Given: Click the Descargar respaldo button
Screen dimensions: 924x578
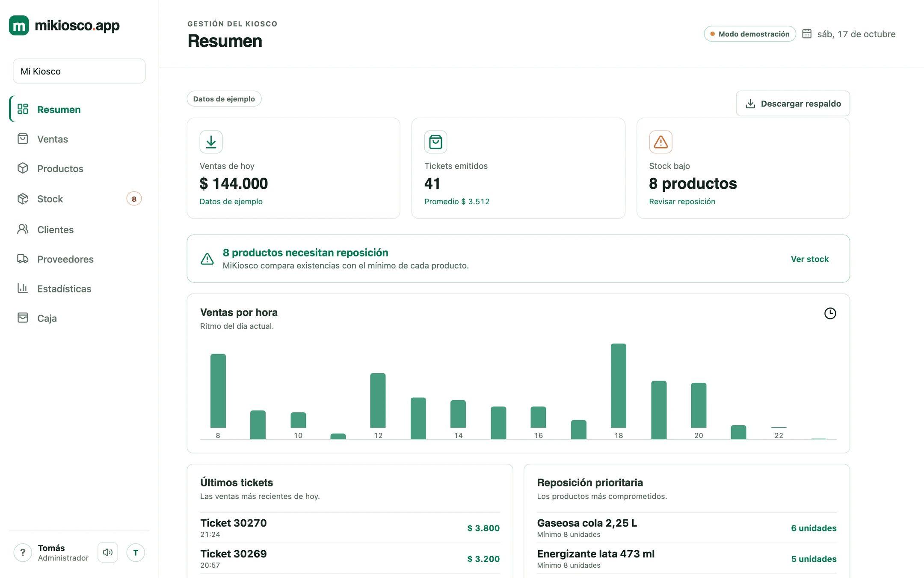Looking at the screenshot, I should click(793, 104).
